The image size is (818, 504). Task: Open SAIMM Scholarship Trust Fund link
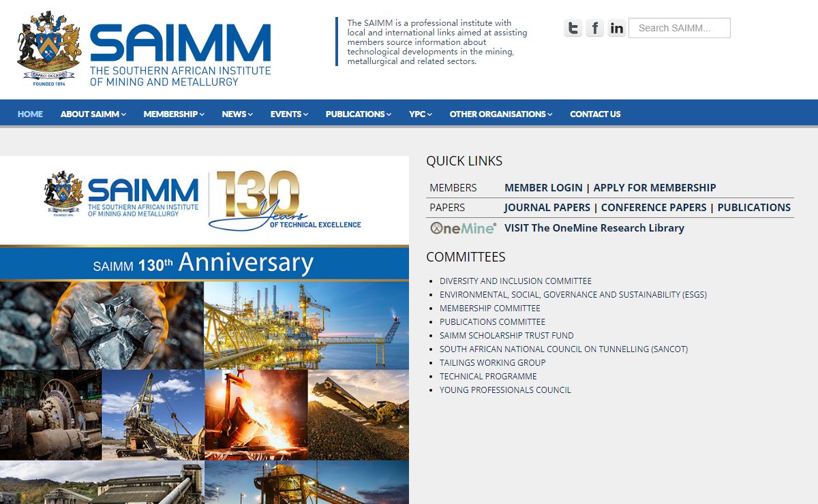coord(506,335)
